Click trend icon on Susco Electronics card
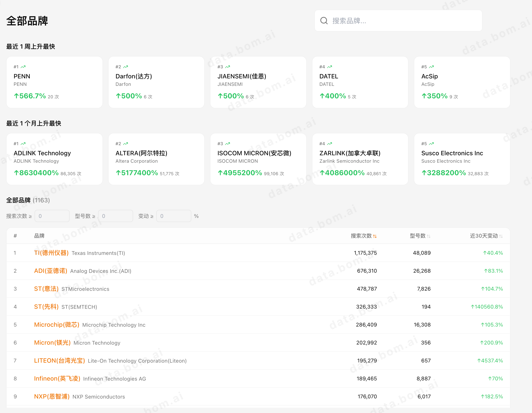This screenshot has width=532, height=413. pos(431,144)
